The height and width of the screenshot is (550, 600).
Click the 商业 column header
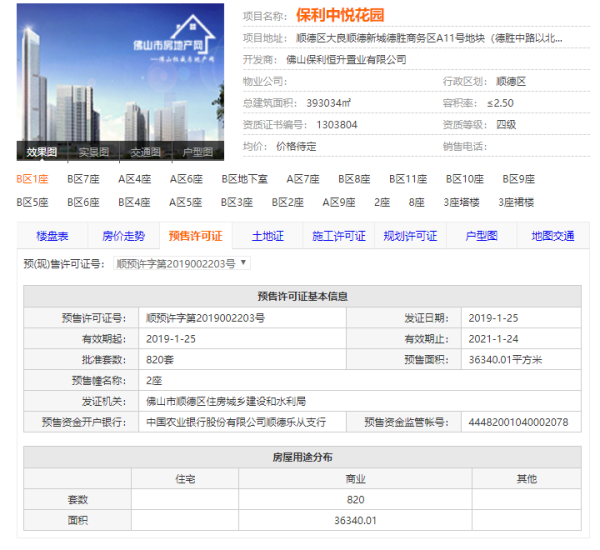pyautogui.click(x=355, y=478)
